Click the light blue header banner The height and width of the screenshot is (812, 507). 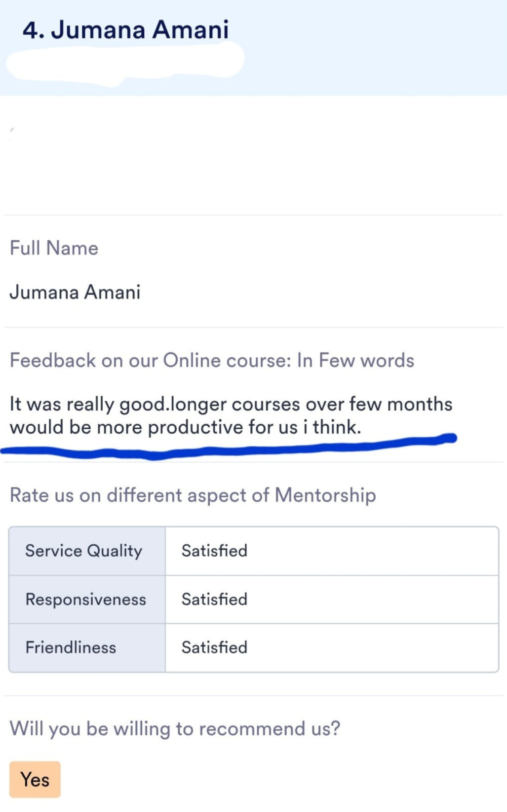(x=254, y=48)
